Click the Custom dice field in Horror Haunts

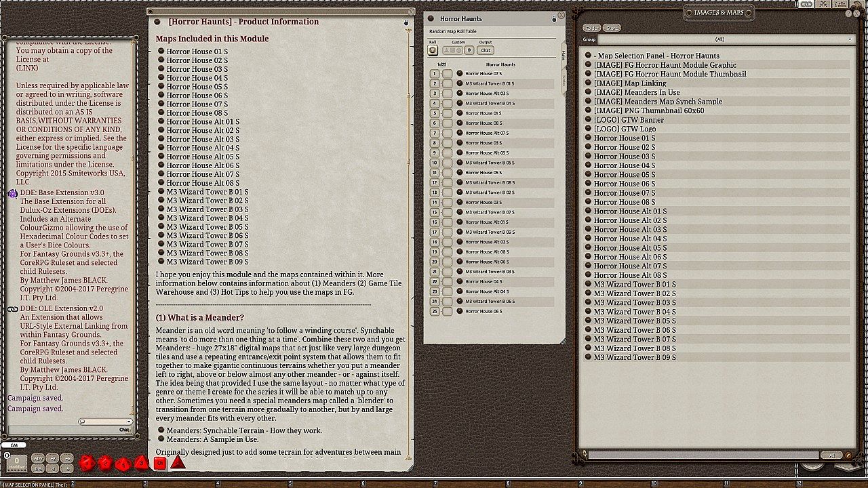point(452,50)
